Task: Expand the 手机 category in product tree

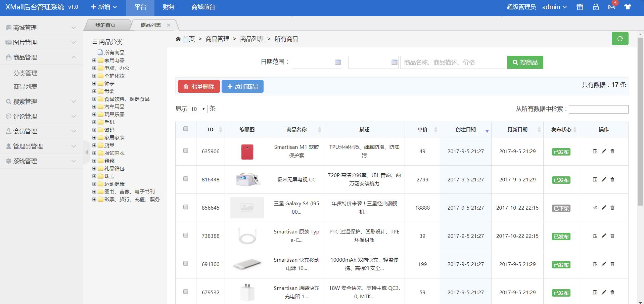Action: 94,122
